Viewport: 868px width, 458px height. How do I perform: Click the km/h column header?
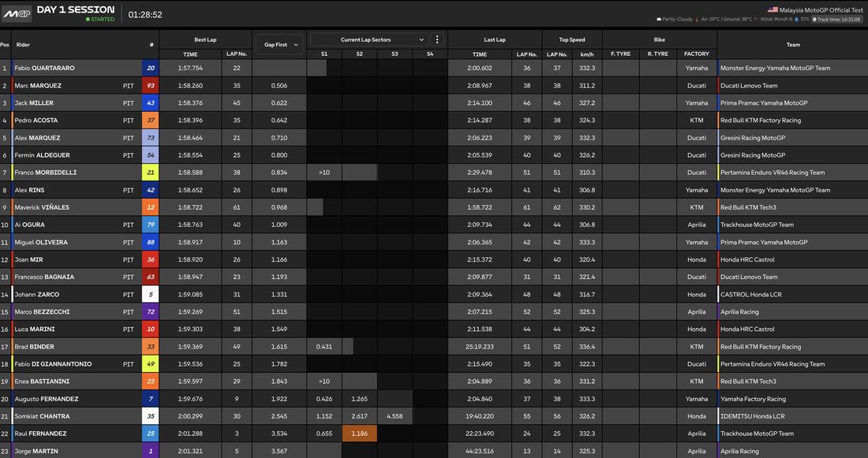coord(587,54)
